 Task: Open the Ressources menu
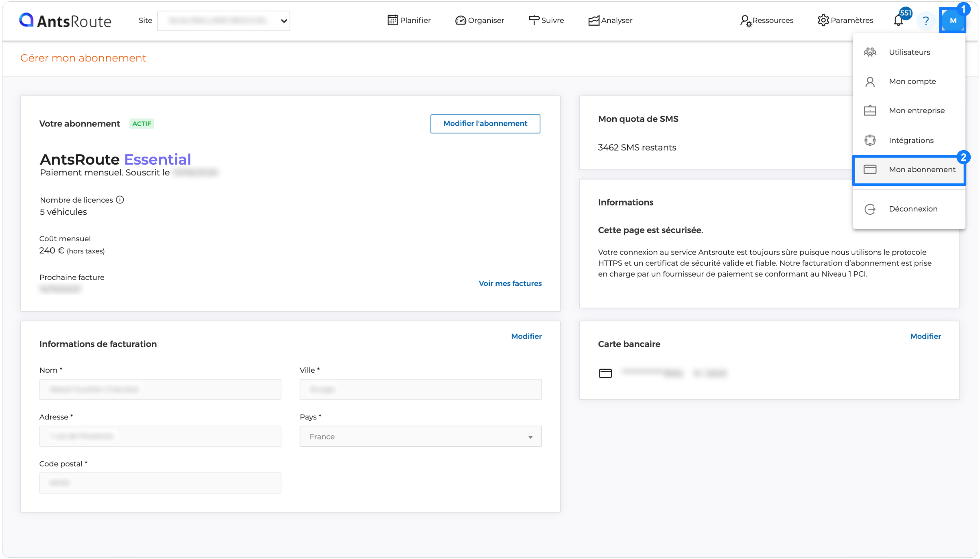point(767,20)
